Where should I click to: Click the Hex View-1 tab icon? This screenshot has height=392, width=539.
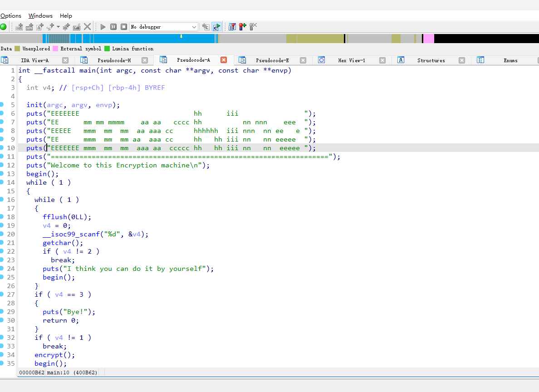point(321,60)
